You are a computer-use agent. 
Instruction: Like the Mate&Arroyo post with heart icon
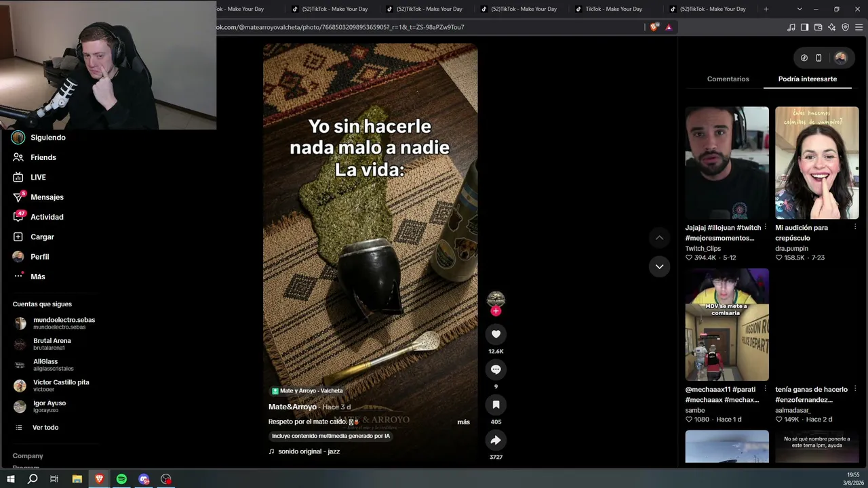point(496,334)
